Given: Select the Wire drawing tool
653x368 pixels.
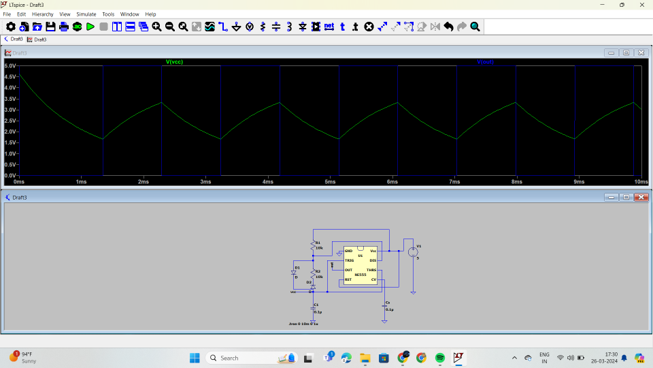Looking at the screenshot, I should point(223,27).
